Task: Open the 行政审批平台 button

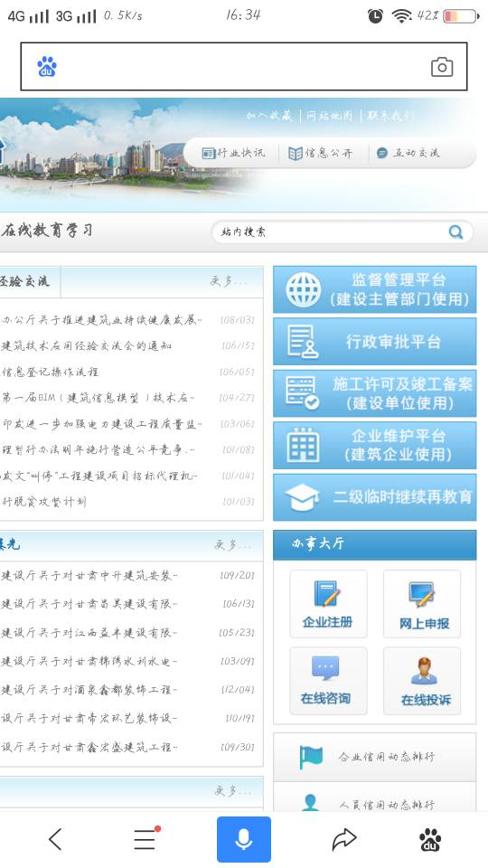Action: tap(374, 342)
